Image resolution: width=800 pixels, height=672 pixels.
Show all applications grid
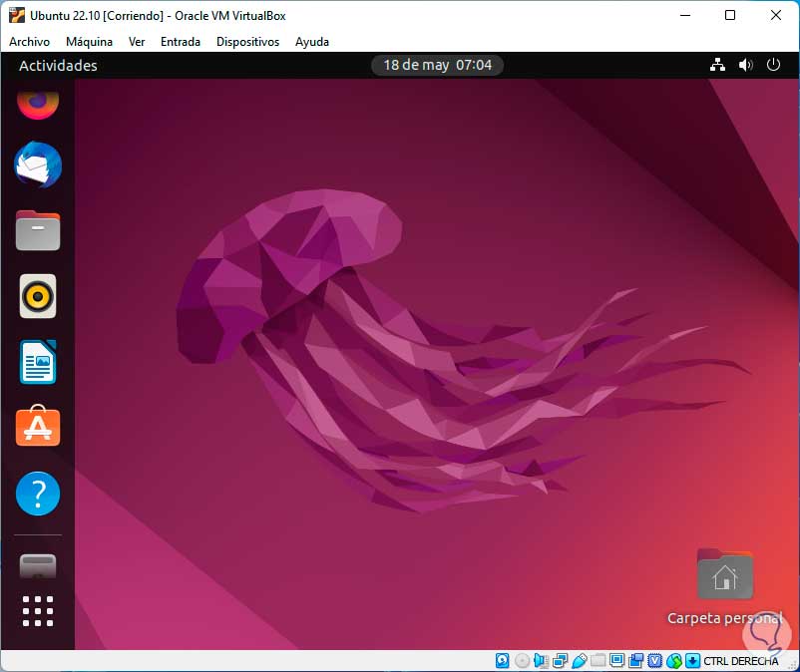tap(38, 611)
